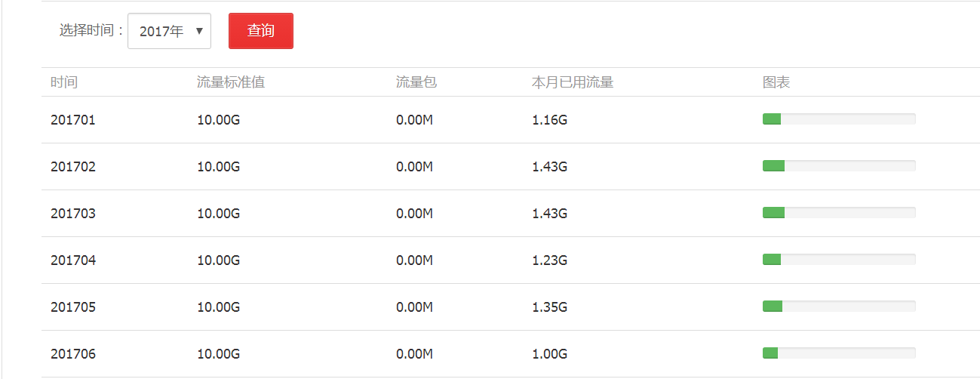Viewport: 980px width, 379px height.
Task: Click the 1.16G used traffic value
Action: (x=549, y=119)
